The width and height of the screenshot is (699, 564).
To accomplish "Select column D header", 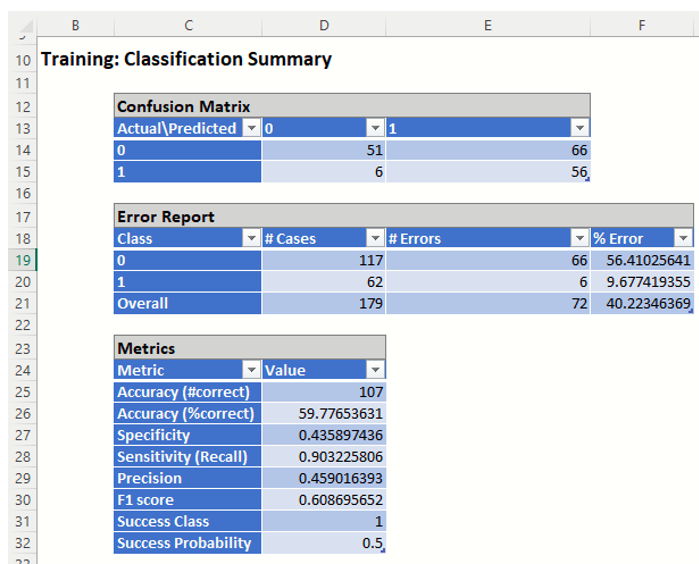I will coord(323,25).
